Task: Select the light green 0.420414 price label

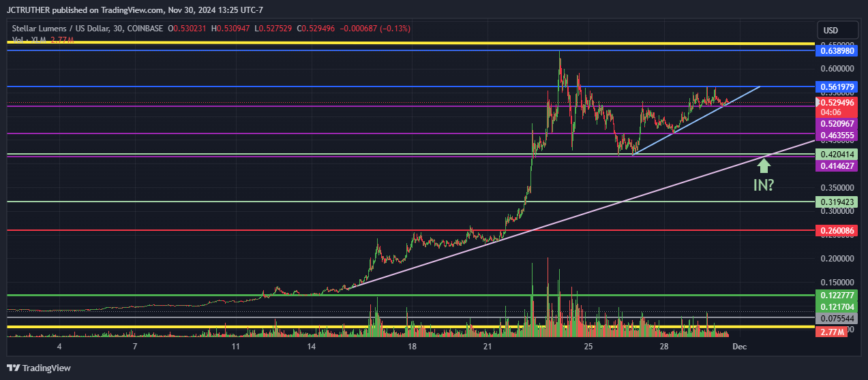Action: [837, 155]
